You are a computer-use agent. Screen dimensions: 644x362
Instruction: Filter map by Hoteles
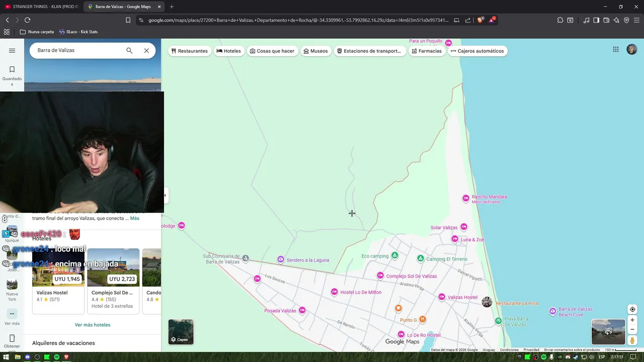(x=228, y=51)
